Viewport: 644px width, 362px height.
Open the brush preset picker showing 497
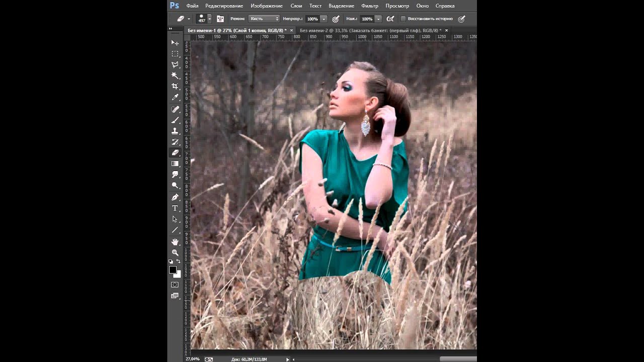[204, 19]
